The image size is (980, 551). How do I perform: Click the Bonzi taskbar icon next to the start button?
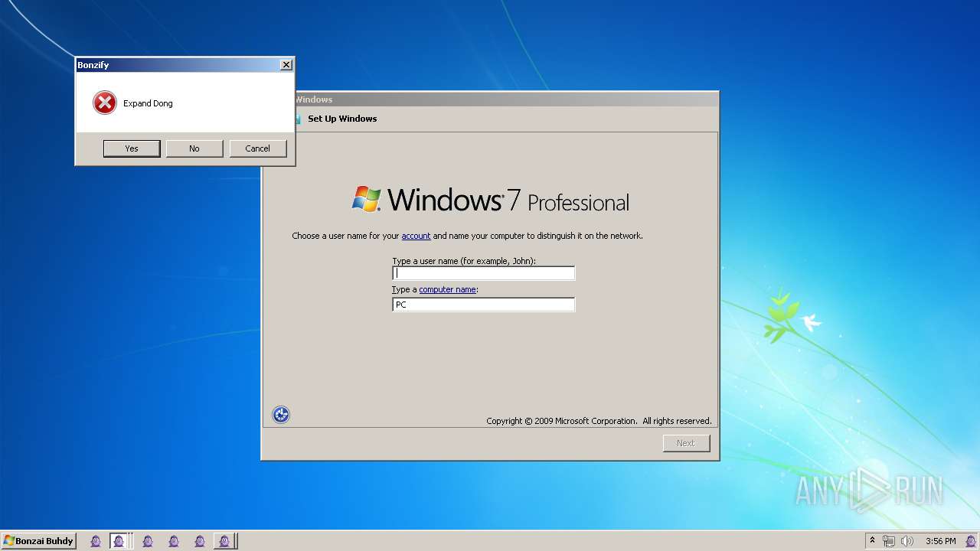tap(96, 541)
